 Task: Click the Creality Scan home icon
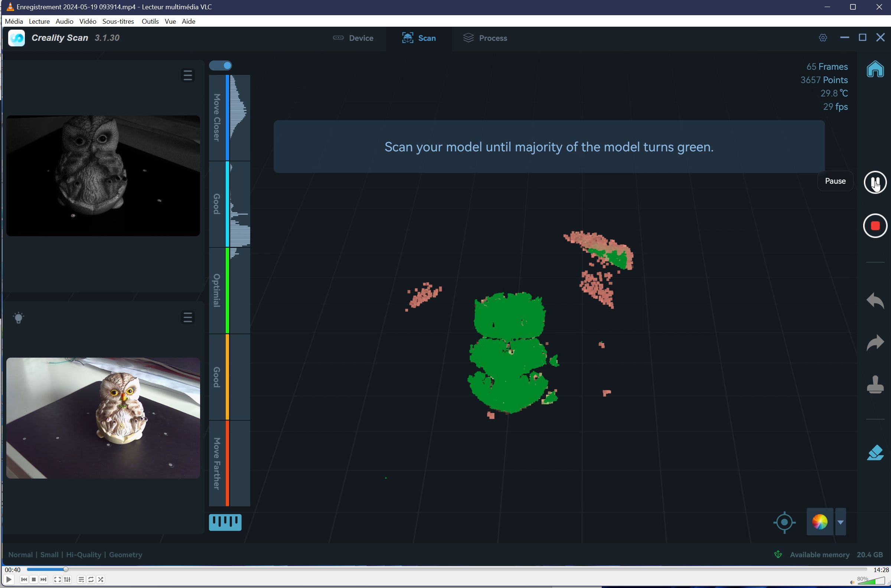(x=875, y=69)
